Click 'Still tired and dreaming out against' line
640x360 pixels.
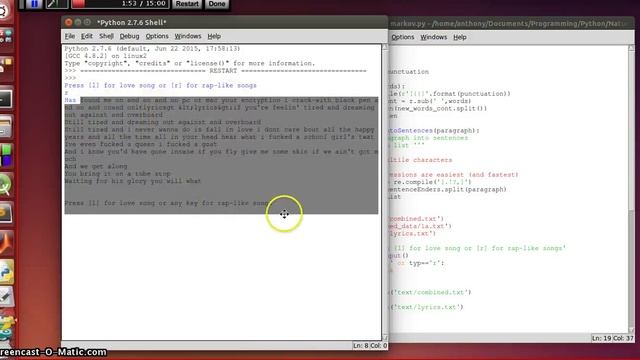click(162, 122)
